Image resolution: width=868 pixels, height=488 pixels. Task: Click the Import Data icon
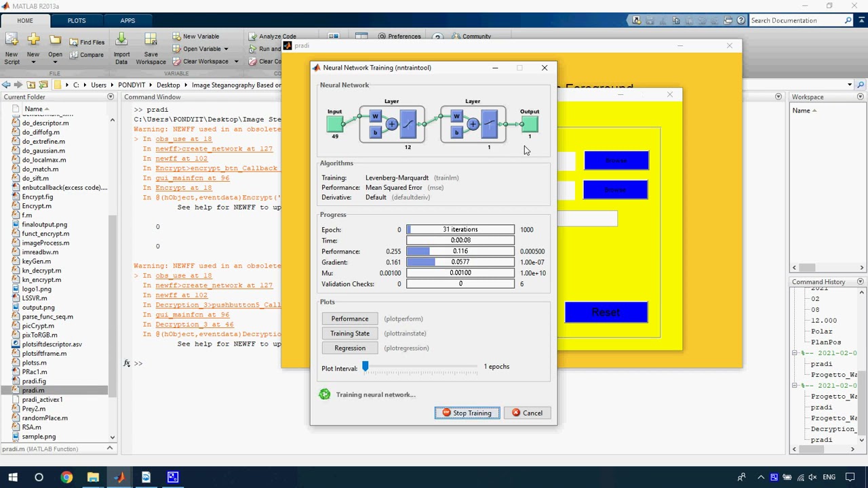(x=121, y=41)
